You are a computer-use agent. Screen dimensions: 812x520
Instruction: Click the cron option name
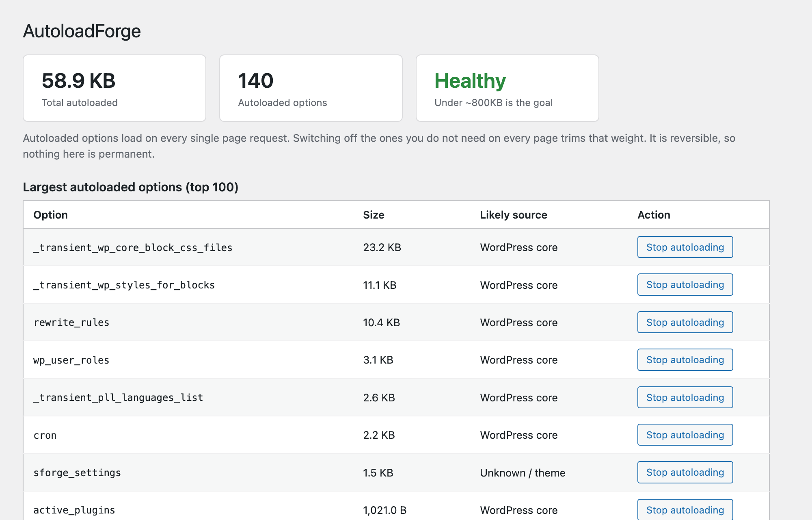(x=45, y=435)
